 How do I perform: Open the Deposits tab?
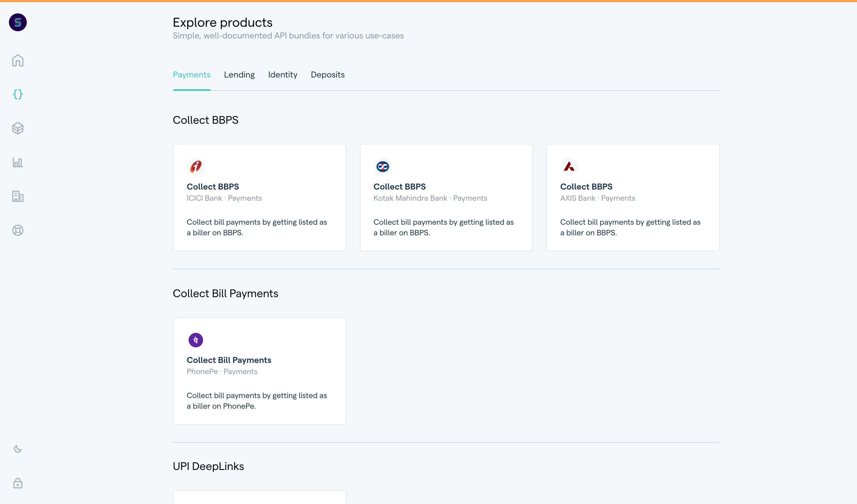327,75
